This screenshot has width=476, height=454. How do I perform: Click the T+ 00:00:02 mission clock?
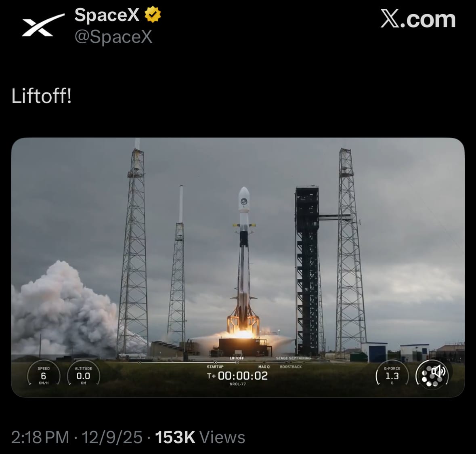point(237,376)
